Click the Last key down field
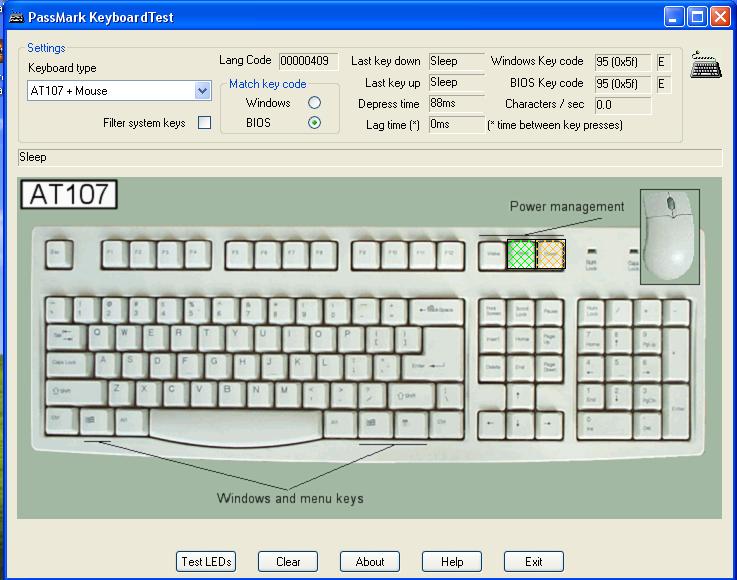 point(456,61)
